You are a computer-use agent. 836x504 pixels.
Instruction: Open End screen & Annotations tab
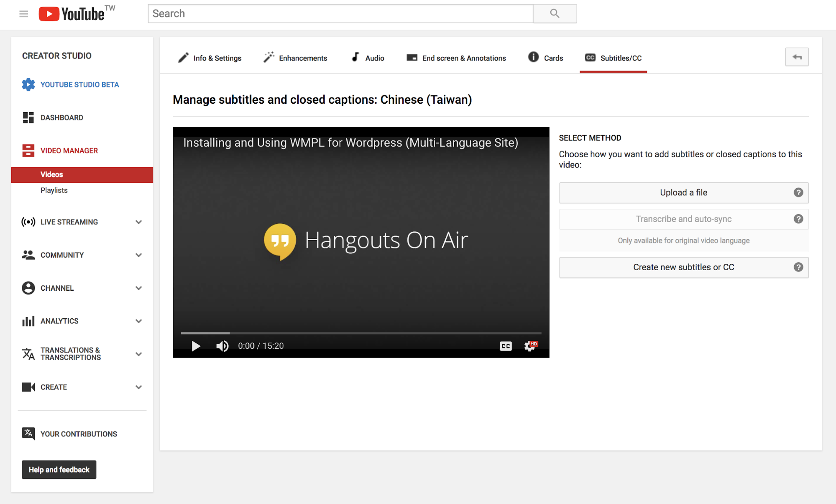coord(456,58)
